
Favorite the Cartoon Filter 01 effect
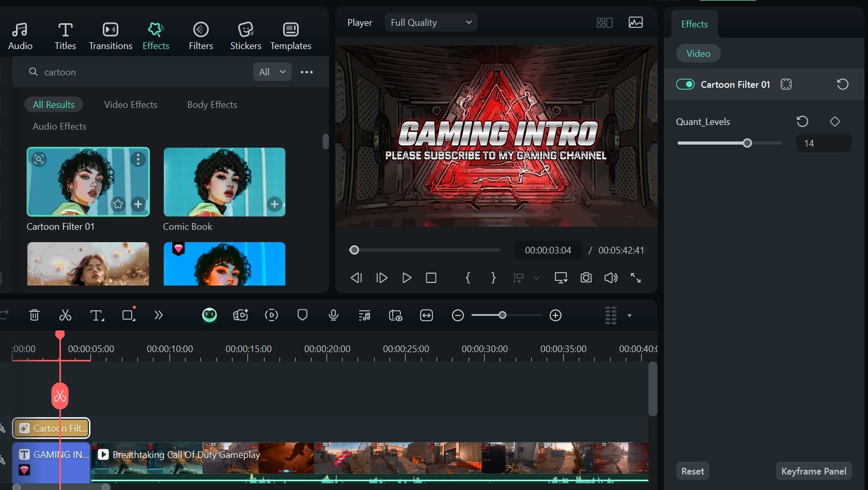tap(118, 204)
